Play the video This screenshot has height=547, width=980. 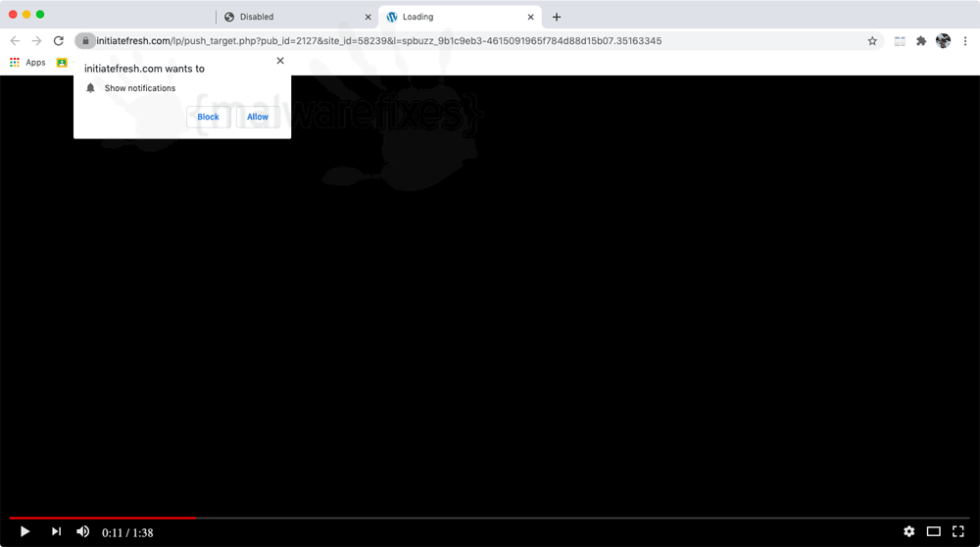click(x=24, y=531)
